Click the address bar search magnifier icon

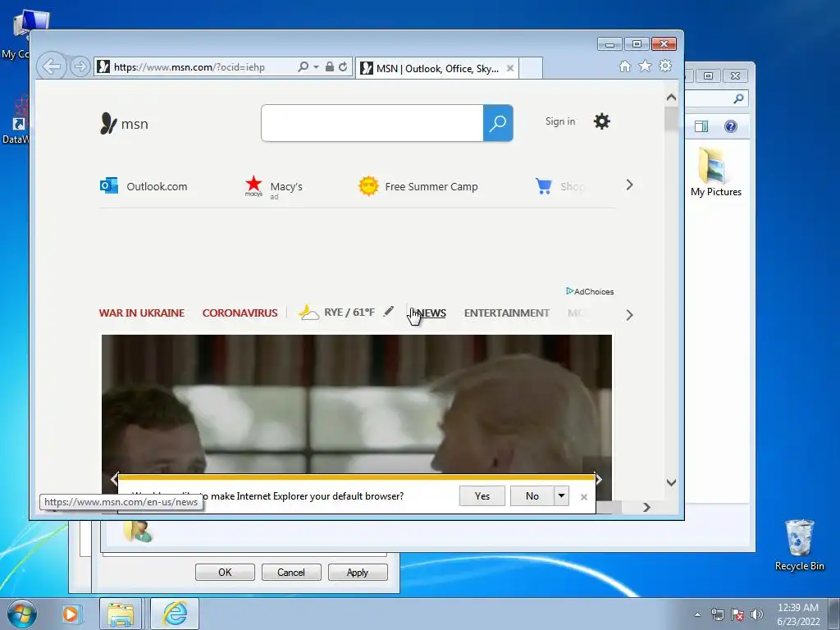coord(304,67)
